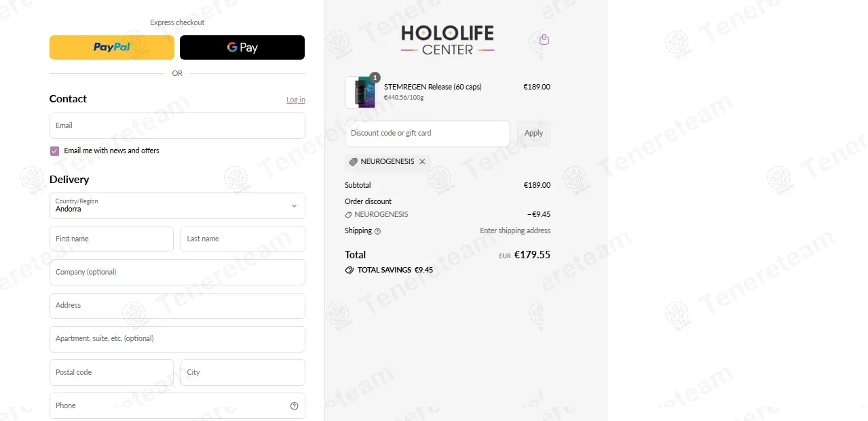Image resolution: width=868 pixels, height=421 pixels.
Task: Focus the Email input field
Action: point(177,125)
